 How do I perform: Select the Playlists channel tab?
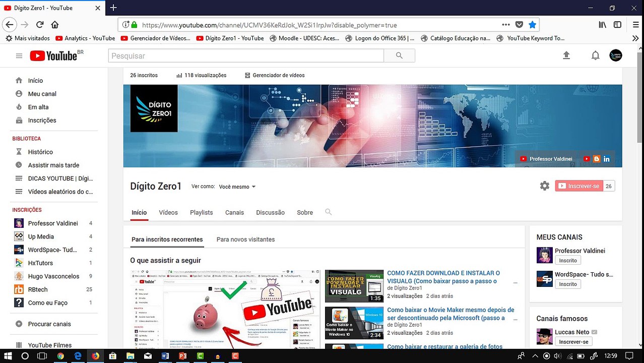point(202,213)
